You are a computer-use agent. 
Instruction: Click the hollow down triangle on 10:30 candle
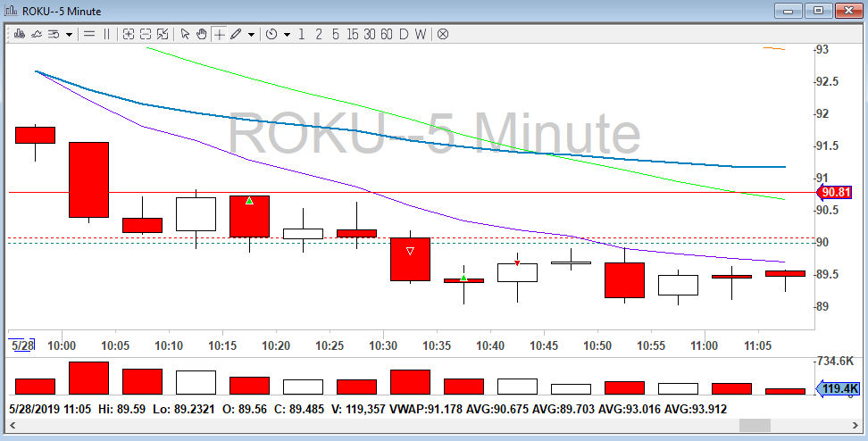coord(410,251)
